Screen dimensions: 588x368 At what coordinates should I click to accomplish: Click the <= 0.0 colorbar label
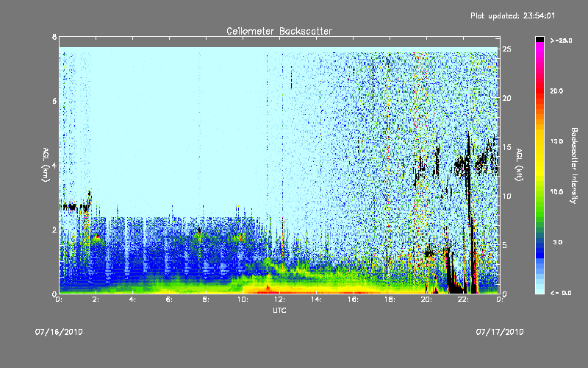561,293
